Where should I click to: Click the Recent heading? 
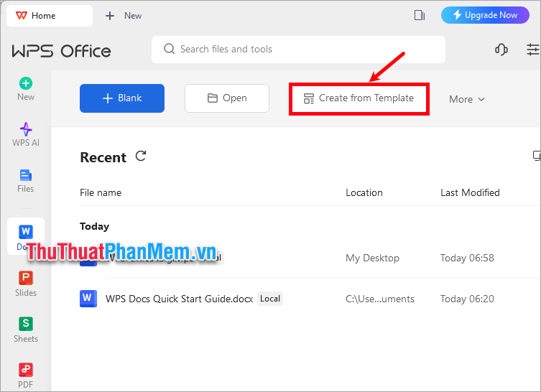point(103,157)
